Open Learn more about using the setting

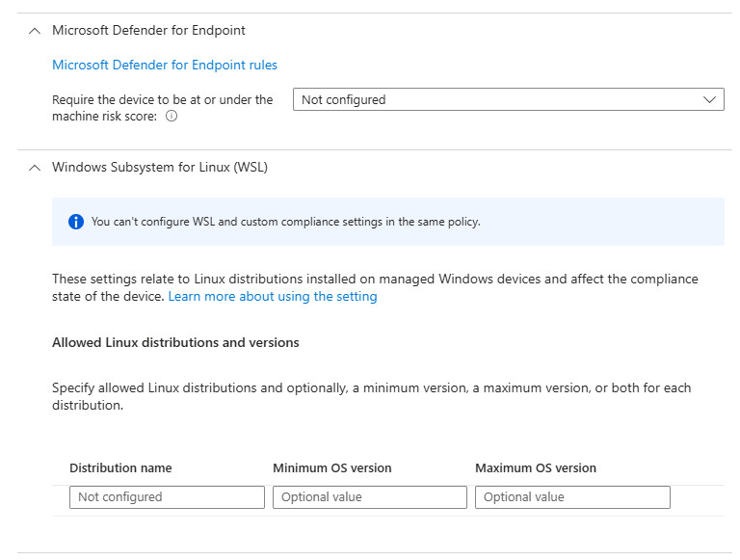(273, 297)
